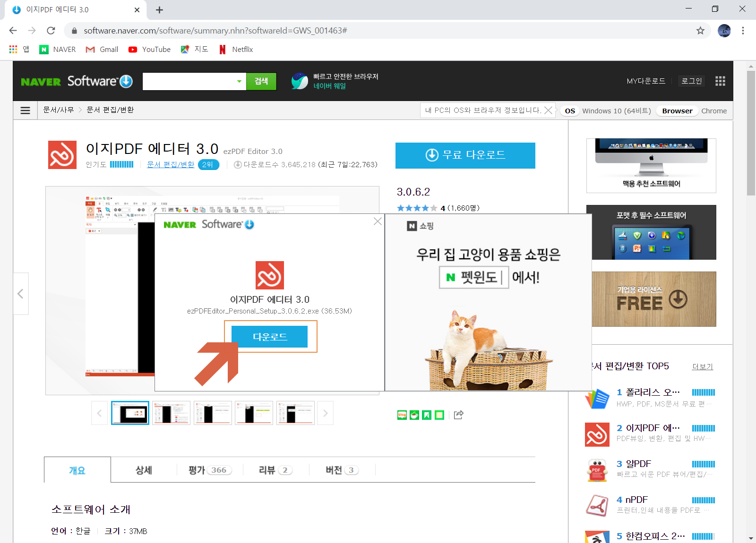This screenshot has height=543, width=756.
Task: Select the first screenshot thumbnail
Action: click(x=130, y=413)
